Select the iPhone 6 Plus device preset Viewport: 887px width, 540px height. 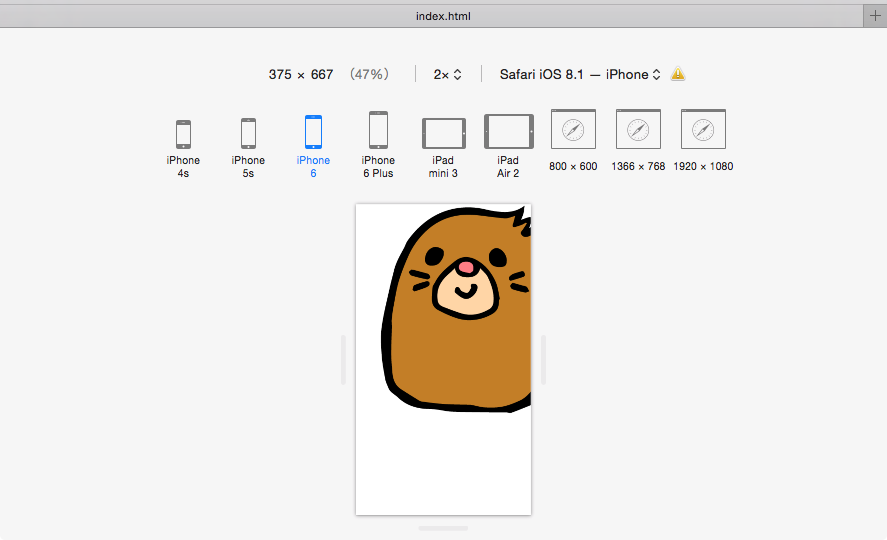[378, 145]
